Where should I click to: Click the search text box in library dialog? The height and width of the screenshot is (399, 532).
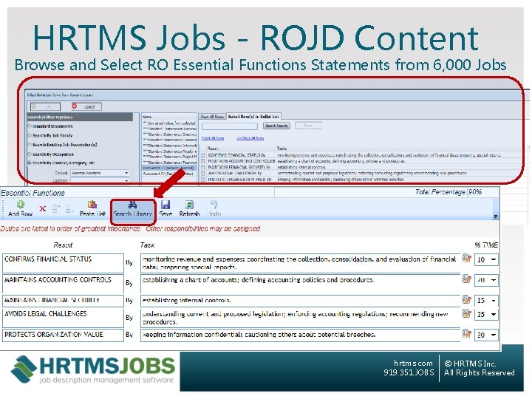pyautogui.click(x=230, y=126)
